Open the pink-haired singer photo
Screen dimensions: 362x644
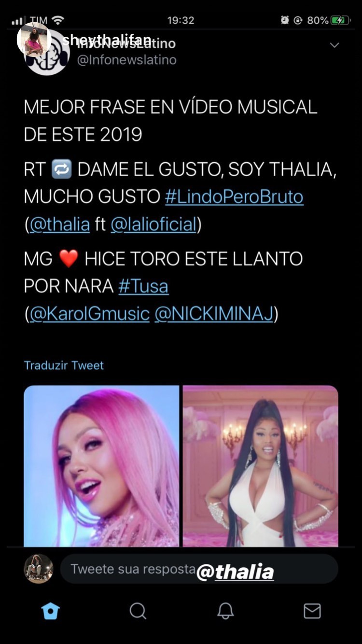tap(101, 466)
